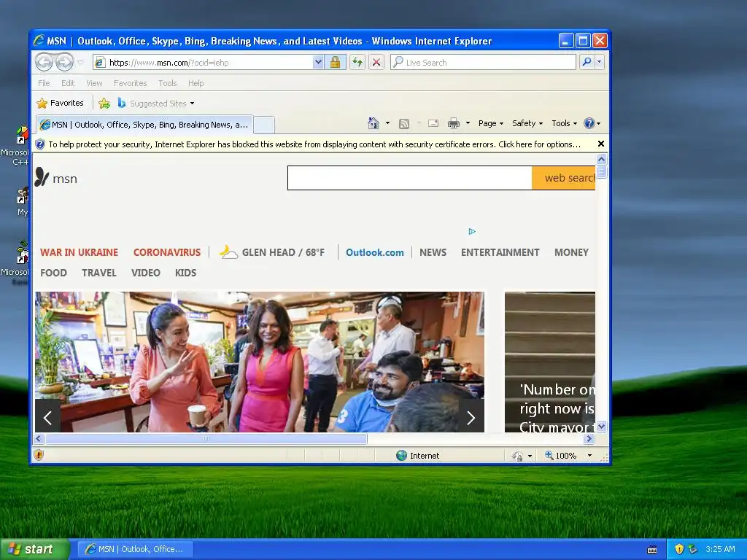Click in the Live Search box
This screenshot has height=560, width=747.
click(483, 63)
